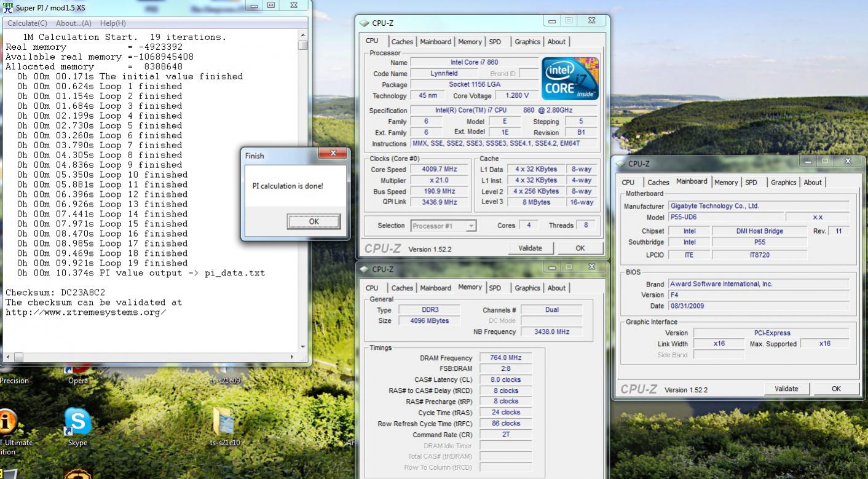
Task: Click the Bus Speed 190.9 MHz field
Action: [x=439, y=191]
